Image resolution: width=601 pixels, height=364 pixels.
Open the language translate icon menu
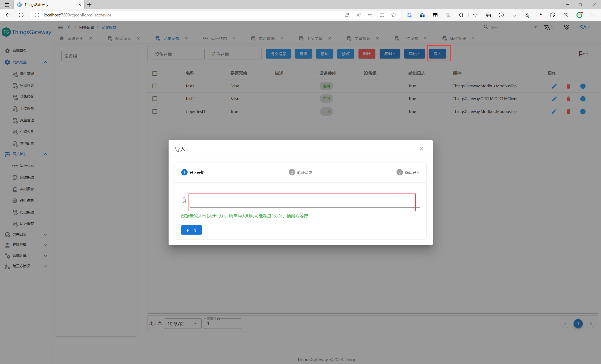[548, 27]
